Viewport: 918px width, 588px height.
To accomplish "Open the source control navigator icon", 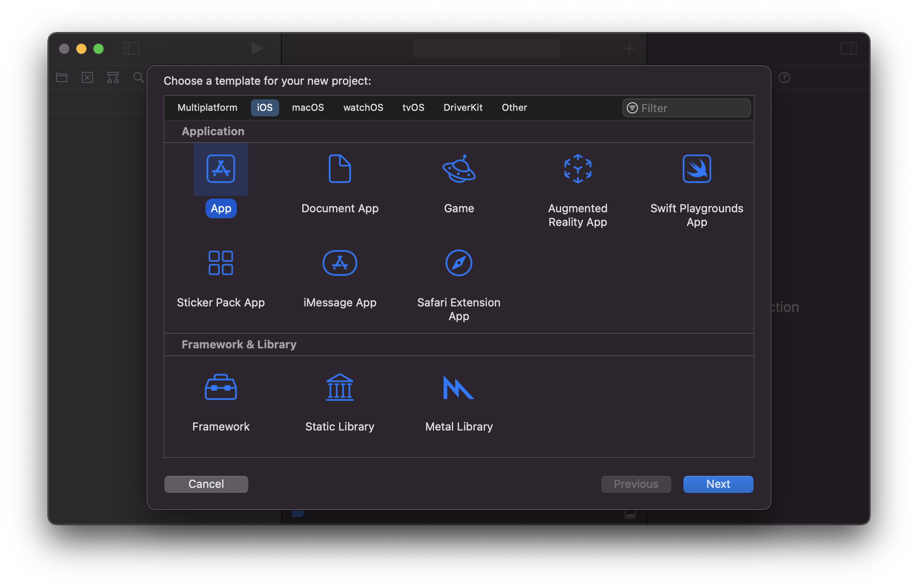I will click(x=87, y=77).
